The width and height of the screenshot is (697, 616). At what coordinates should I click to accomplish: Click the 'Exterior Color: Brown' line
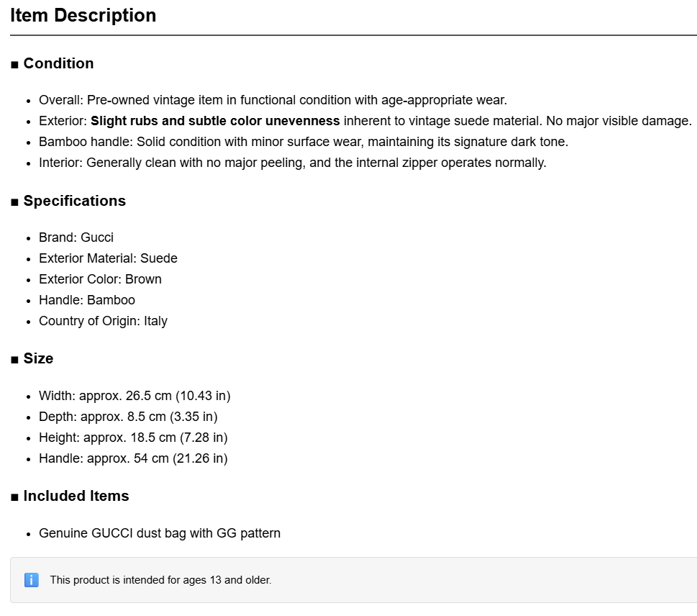pyautogui.click(x=100, y=279)
